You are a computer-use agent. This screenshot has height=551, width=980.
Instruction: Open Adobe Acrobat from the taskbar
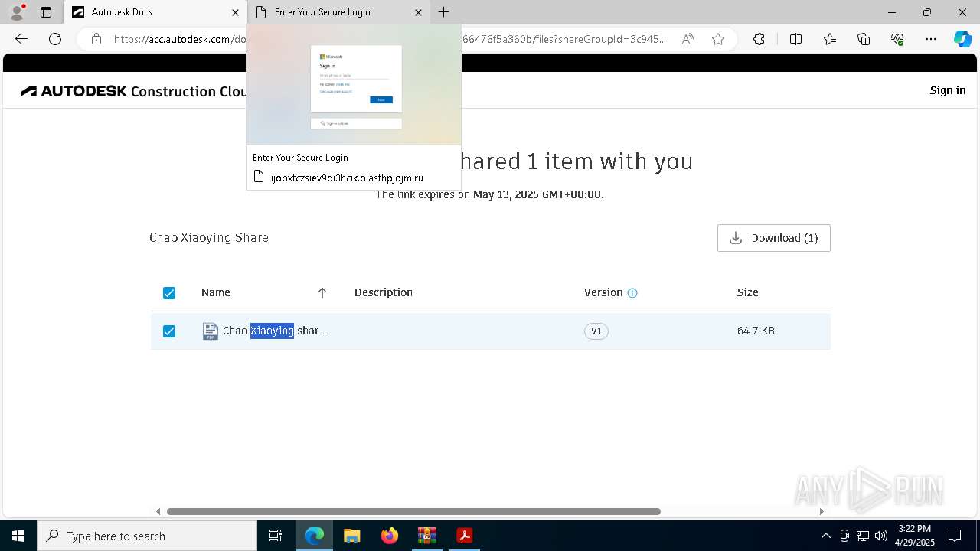[x=465, y=536]
